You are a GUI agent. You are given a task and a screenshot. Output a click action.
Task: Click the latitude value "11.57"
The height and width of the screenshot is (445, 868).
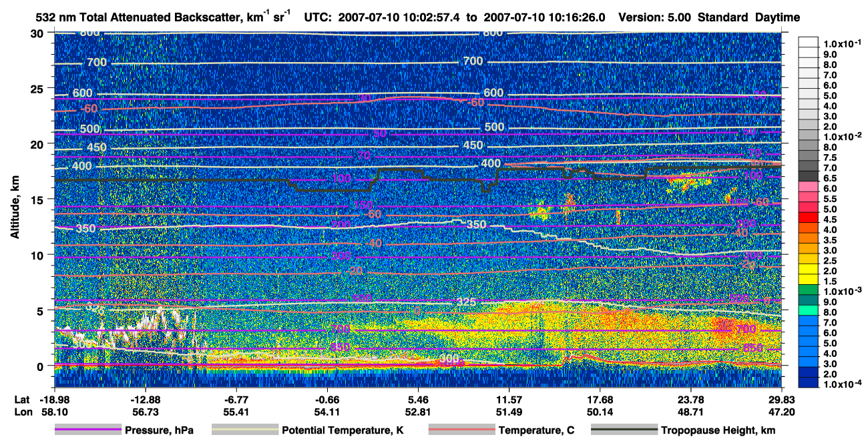tap(509, 400)
